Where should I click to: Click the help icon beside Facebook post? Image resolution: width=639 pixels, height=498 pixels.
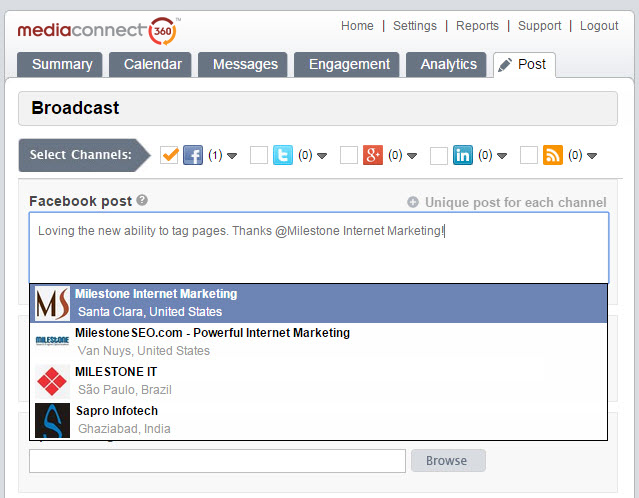(x=142, y=200)
